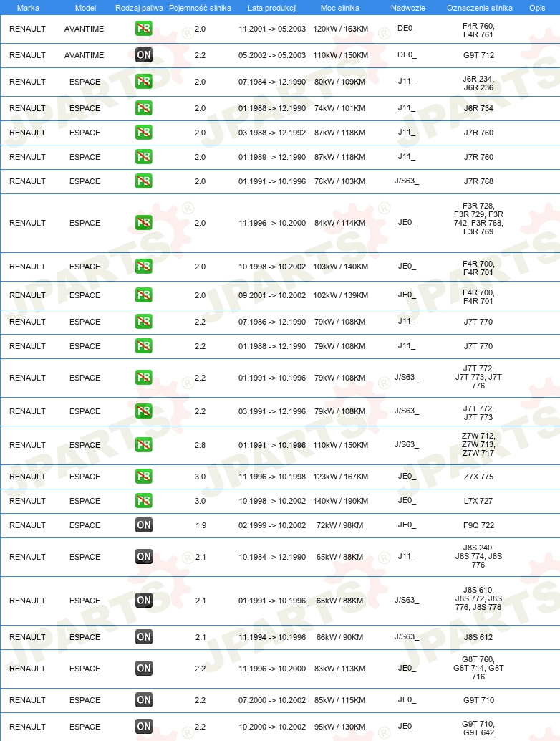Click petrol fuel icon in AVANTIME 120kW row
The width and height of the screenshot is (560, 741).
[x=143, y=29]
